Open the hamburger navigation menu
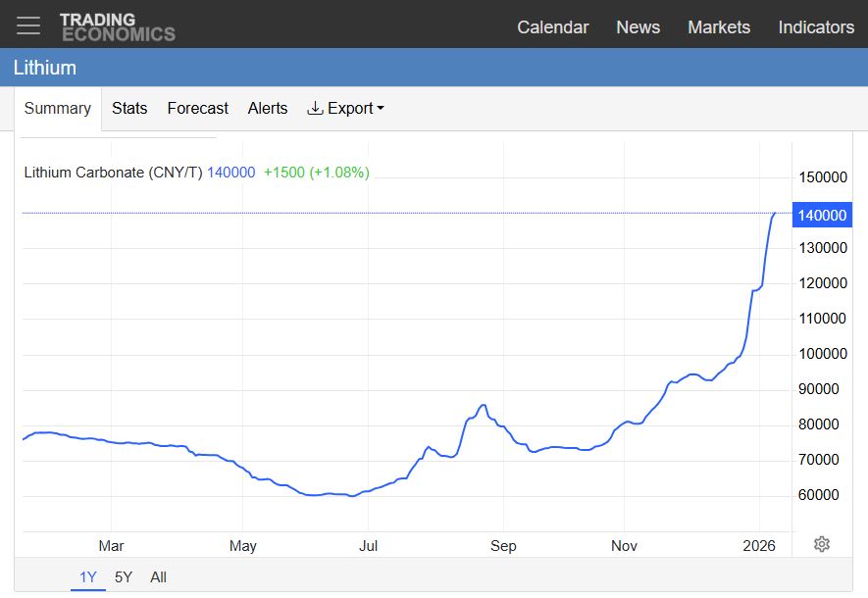The width and height of the screenshot is (868, 598). 28,25
